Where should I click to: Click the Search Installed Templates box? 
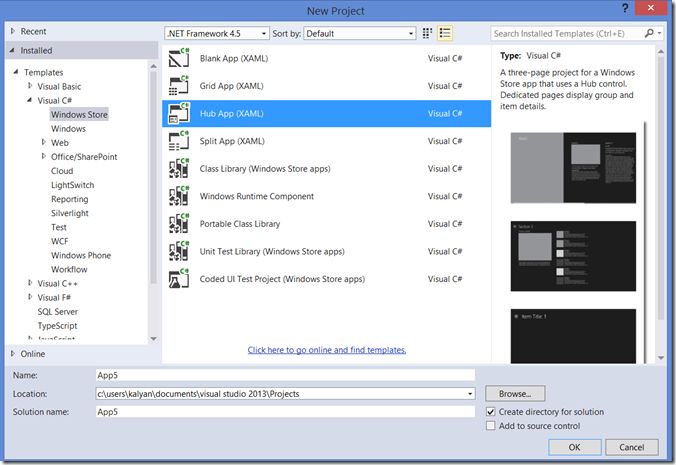click(x=567, y=33)
